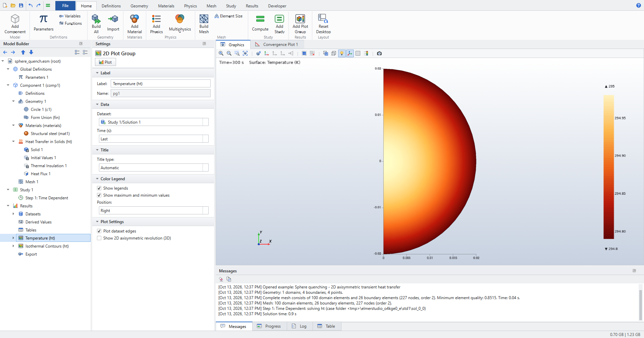Expand the Temperature (ht) tree node
The image size is (644, 338).
13,238
